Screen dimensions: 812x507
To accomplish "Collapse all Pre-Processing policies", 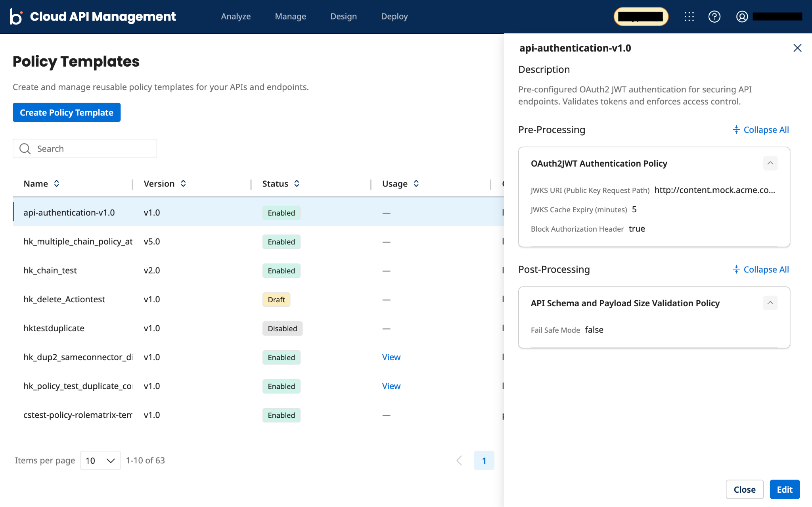I will click(x=761, y=130).
